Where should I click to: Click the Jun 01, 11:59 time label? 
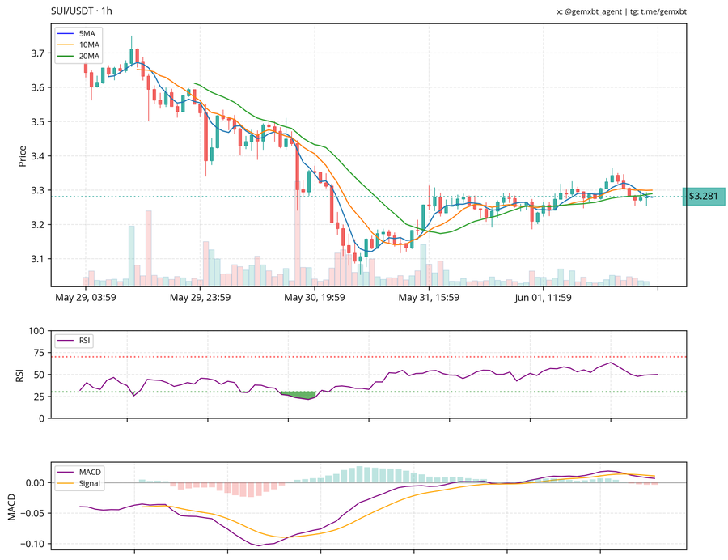pyautogui.click(x=543, y=298)
